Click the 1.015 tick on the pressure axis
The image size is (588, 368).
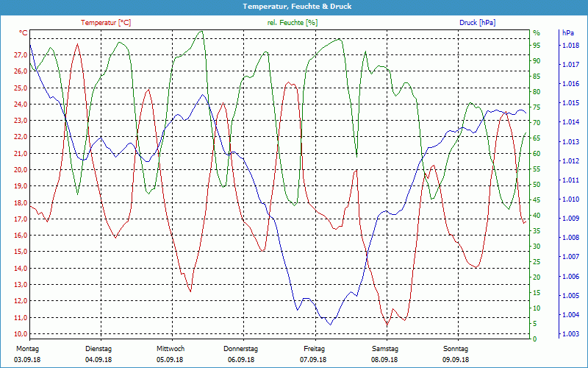pyautogui.click(x=570, y=103)
